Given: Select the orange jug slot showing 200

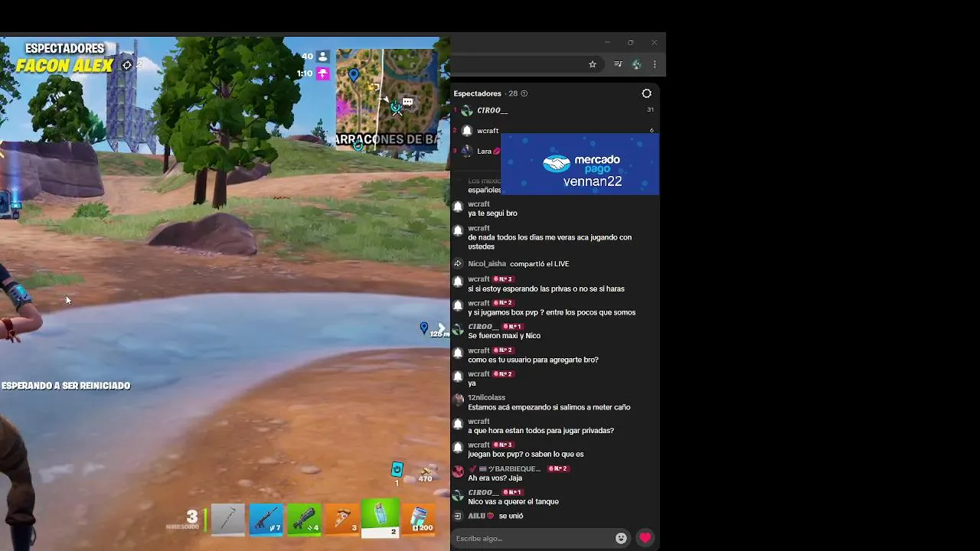Looking at the screenshot, I should [x=419, y=520].
